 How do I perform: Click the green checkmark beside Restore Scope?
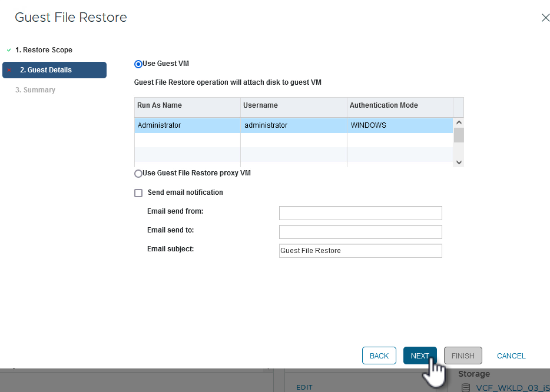click(9, 50)
